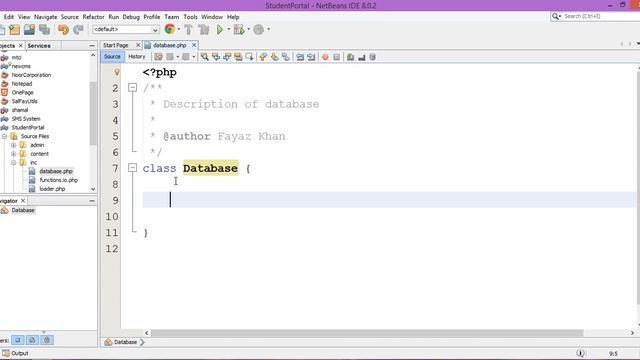The image size is (640, 360).
Task: Click the editor horizontal scrollbar
Action: 367,333
